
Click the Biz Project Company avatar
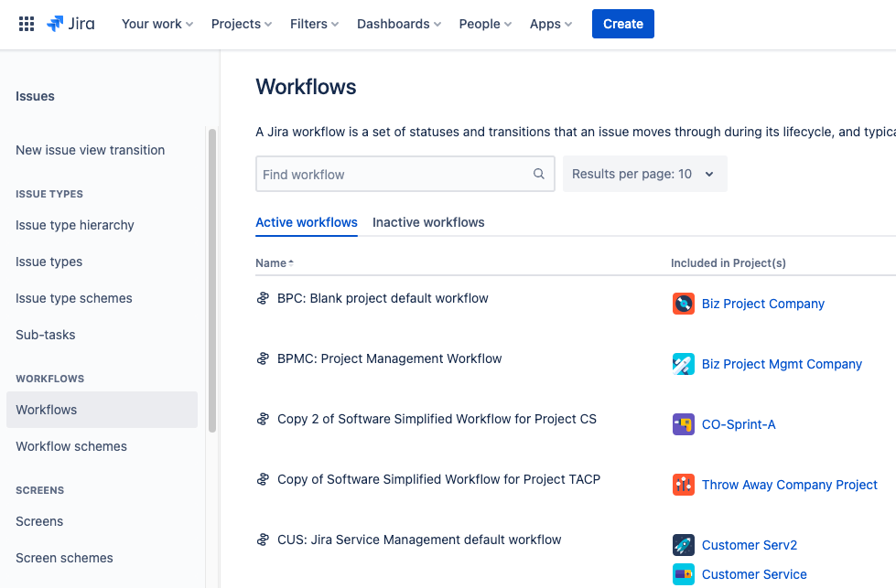(684, 304)
